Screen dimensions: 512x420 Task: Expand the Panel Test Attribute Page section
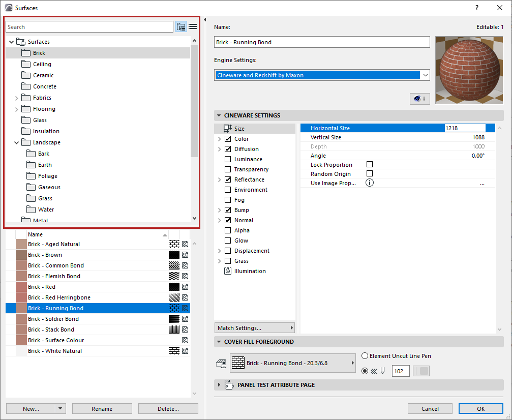pos(219,385)
